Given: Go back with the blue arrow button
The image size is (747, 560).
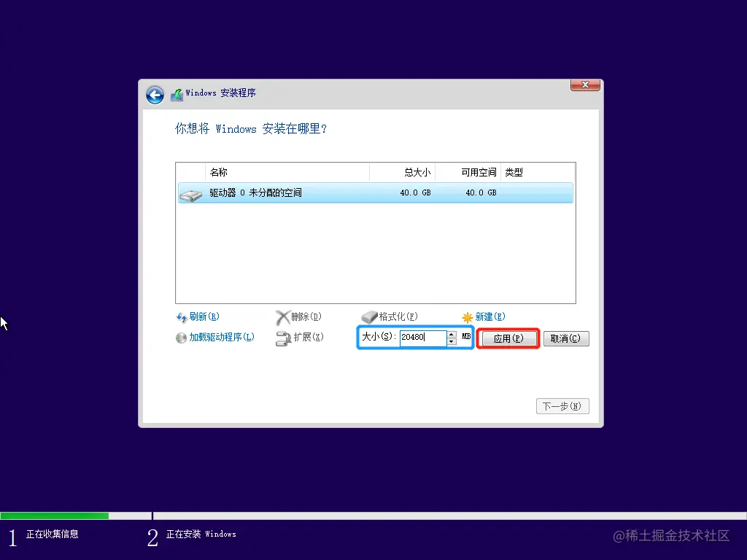Looking at the screenshot, I should tap(155, 95).
